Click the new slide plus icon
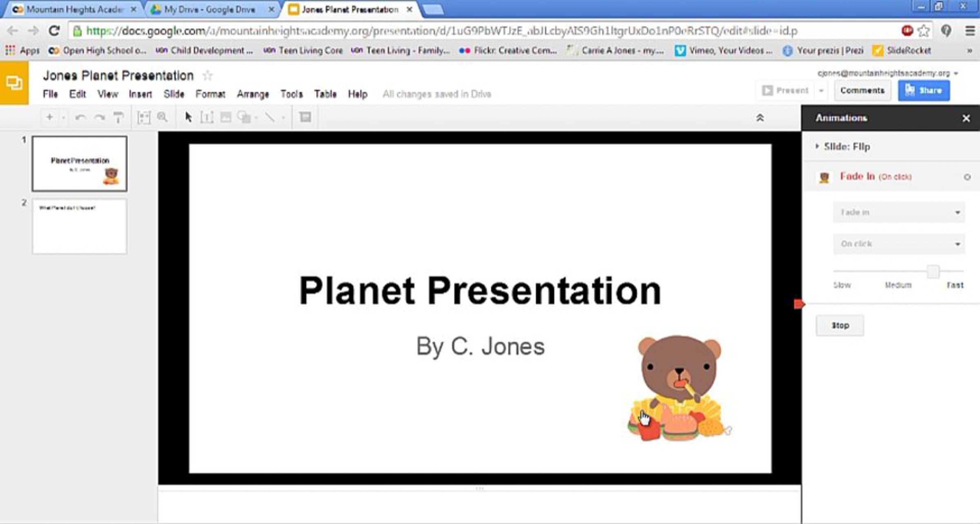The height and width of the screenshot is (524, 980). coord(49,117)
